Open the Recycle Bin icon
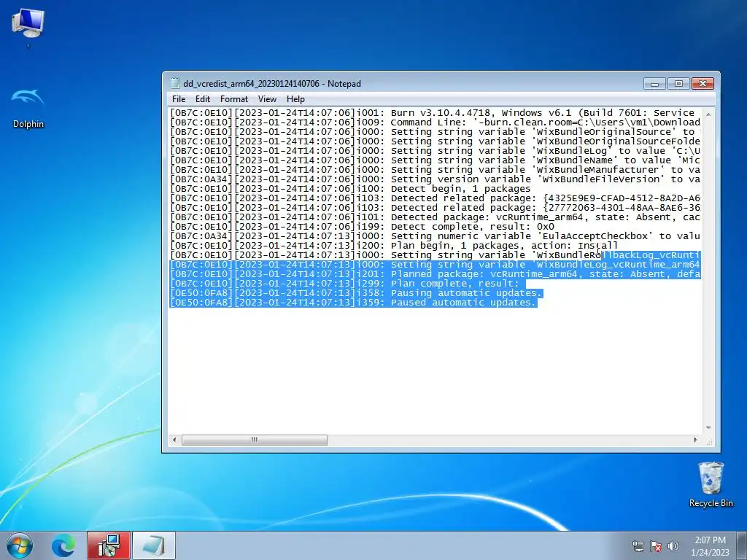Viewport: 747px width, 560px height. click(x=711, y=485)
